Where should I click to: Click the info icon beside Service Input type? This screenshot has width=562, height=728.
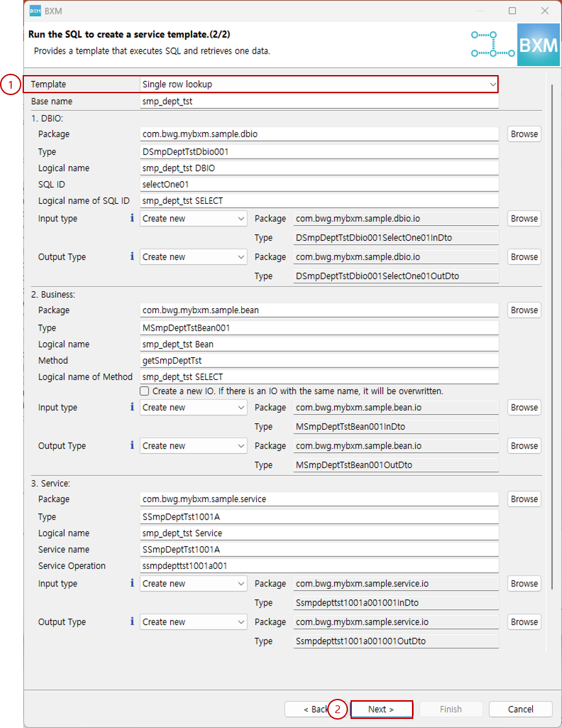pos(132,584)
